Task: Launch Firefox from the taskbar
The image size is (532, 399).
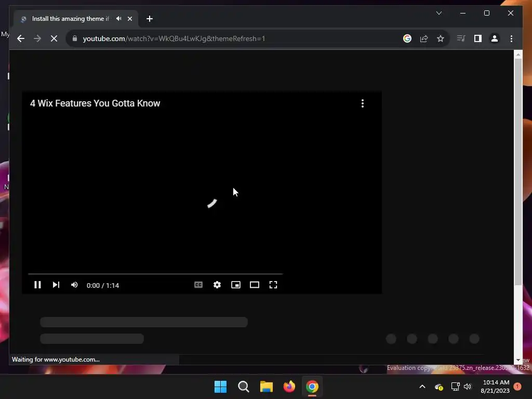Action: (x=289, y=387)
